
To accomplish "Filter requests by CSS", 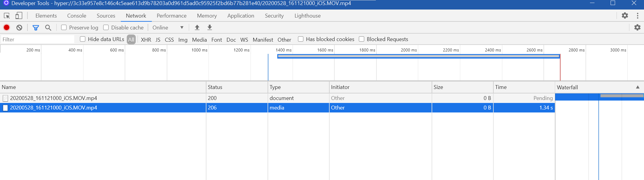I will tap(169, 40).
